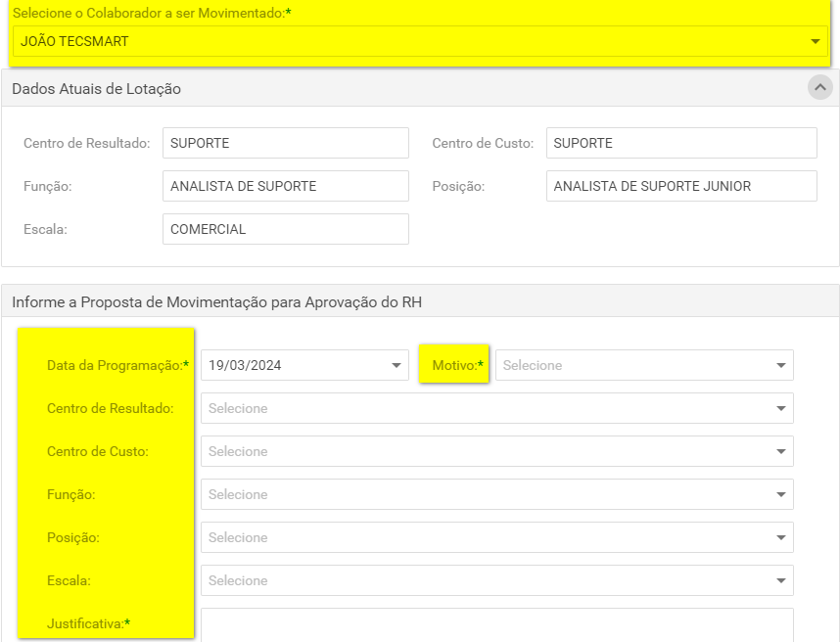Screen dimensions: 840x642
Task: Click the ANALISTA DE SUPORTE função field
Action: click(286, 186)
